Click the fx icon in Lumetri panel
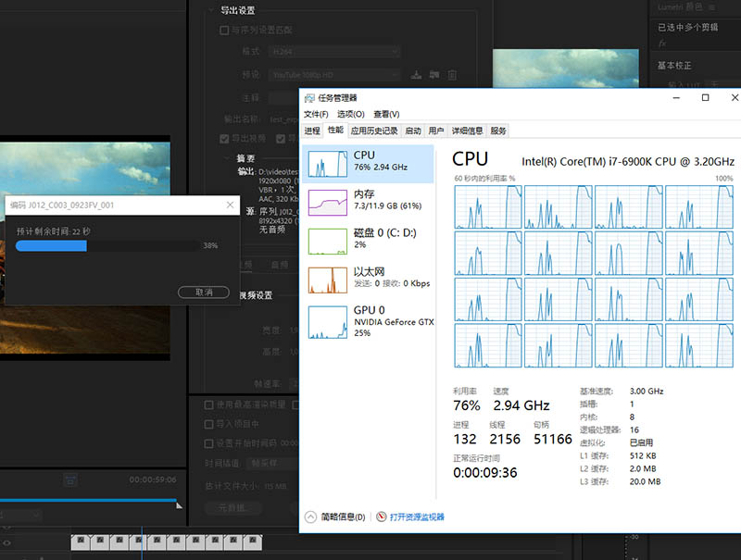 (662, 44)
